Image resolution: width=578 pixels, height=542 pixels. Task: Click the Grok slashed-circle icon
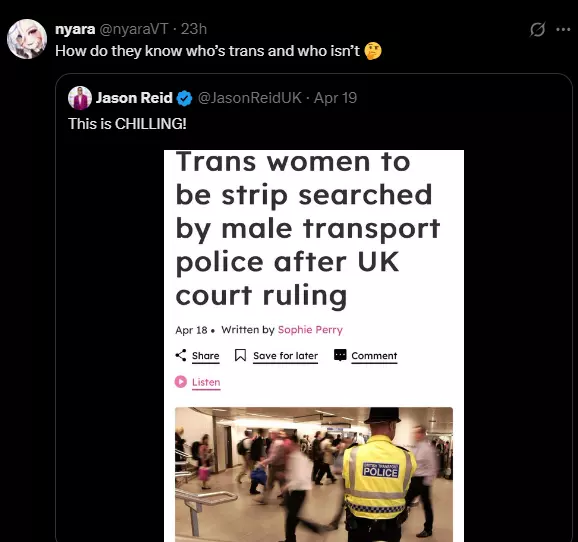[x=537, y=29]
